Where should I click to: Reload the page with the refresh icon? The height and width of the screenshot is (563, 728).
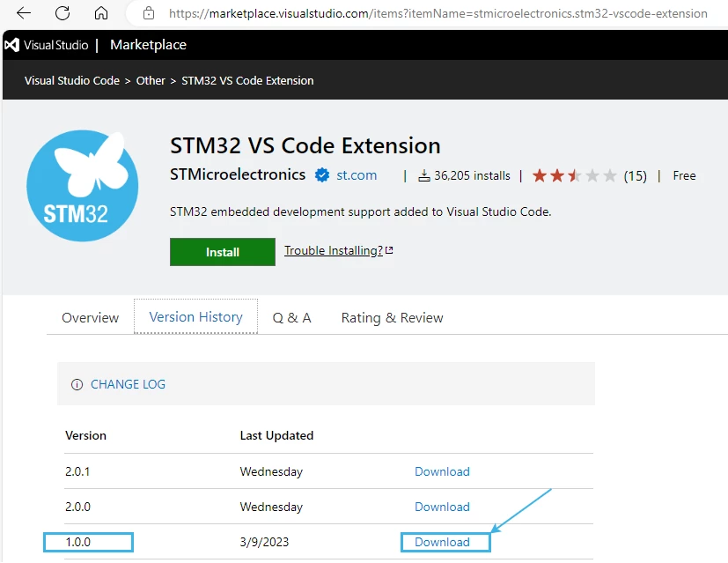coord(63,13)
